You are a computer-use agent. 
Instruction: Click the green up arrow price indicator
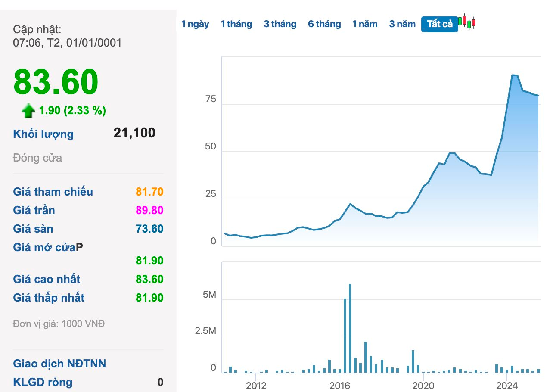tap(28, 111)
